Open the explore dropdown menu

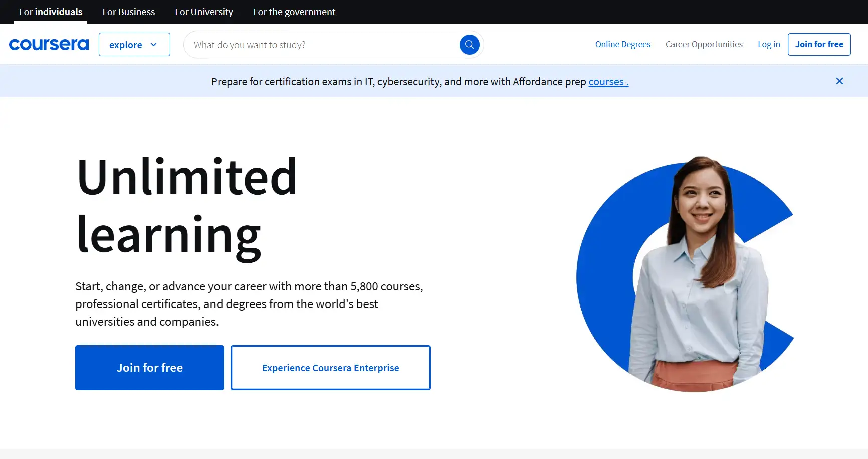point(134,45)
